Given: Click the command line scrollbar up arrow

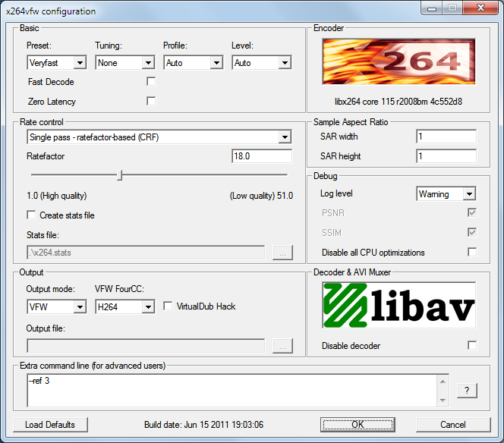Looking at the screenshot, I should [x=443, y=382].
